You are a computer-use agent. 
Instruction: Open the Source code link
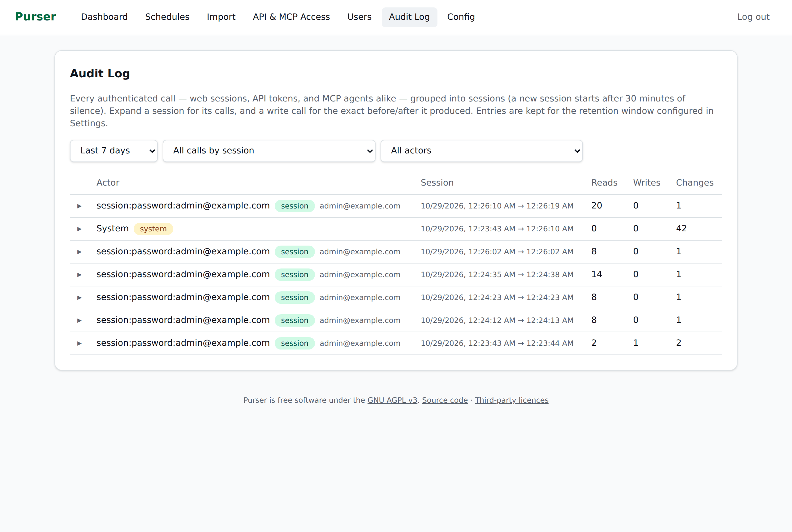click(445, 400)
